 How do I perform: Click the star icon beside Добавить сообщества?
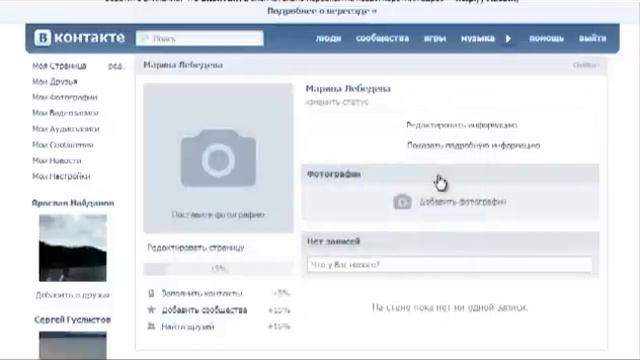[x=151, y=310]
